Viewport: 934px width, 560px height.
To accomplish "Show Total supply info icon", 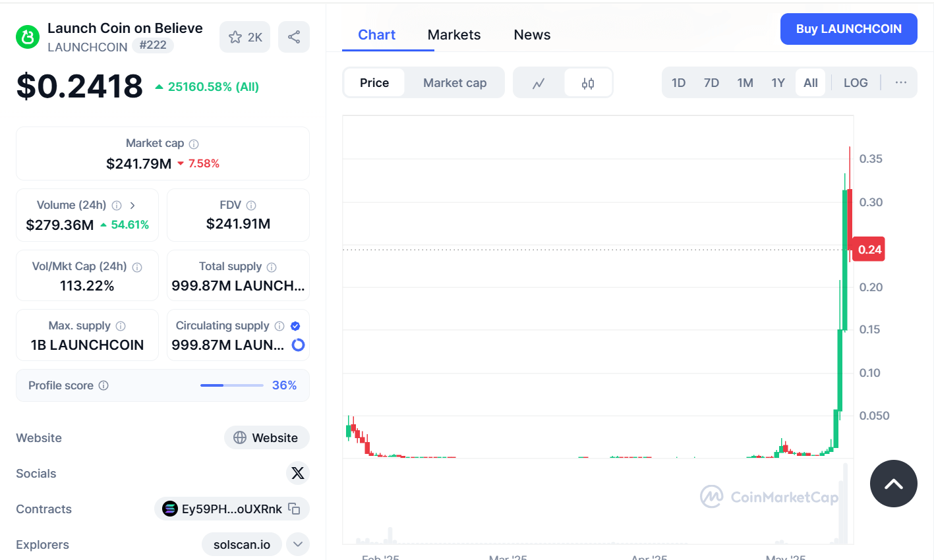I will (x=272, y=267).
